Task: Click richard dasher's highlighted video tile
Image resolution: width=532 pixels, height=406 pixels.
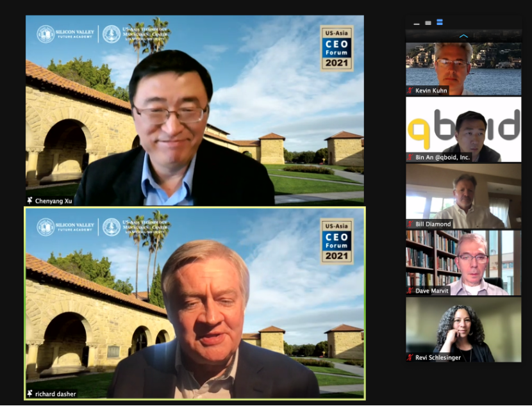Action: point(195,304)
